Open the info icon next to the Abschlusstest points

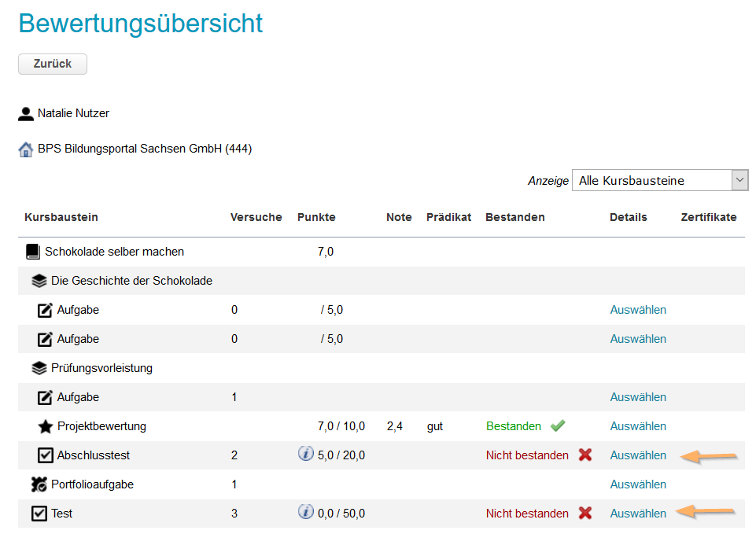click(x=306, y=455)
